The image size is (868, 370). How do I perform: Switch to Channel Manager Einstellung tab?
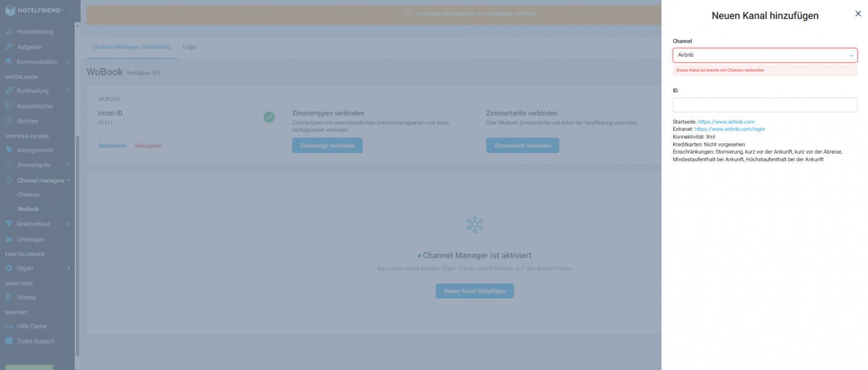click(131, 46)
